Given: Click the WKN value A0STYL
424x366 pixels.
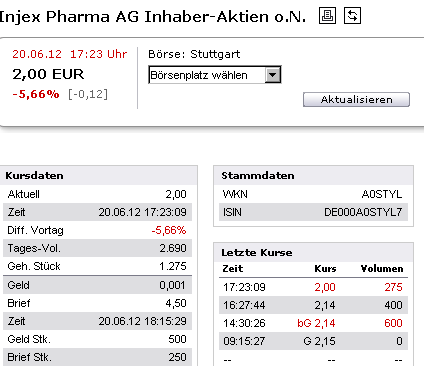Looking at the screenshot, I should (382, 194).
